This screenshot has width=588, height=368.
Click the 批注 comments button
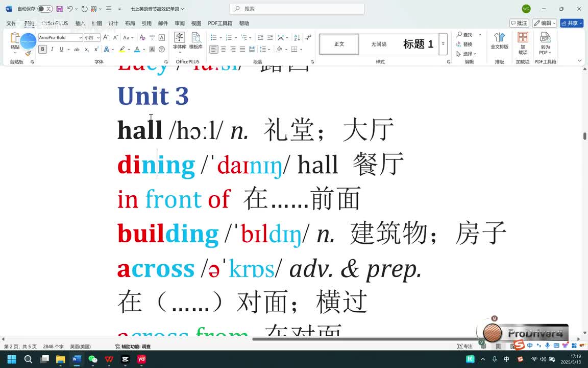pyautogui.click(x=519, y=24)
